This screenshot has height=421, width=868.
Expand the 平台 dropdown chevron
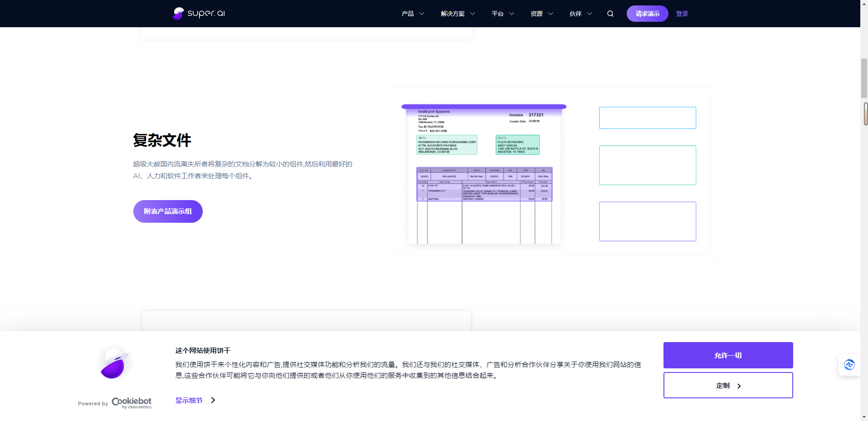512,14
